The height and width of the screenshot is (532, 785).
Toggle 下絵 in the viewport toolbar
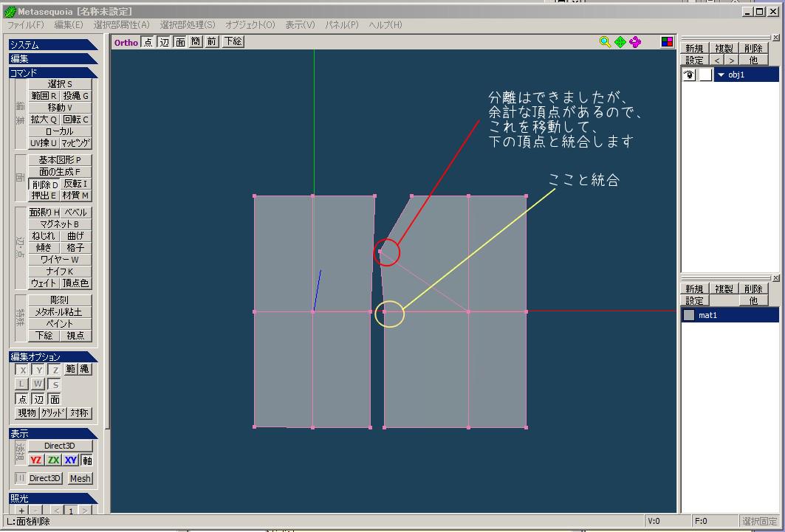tap(233, 42)
